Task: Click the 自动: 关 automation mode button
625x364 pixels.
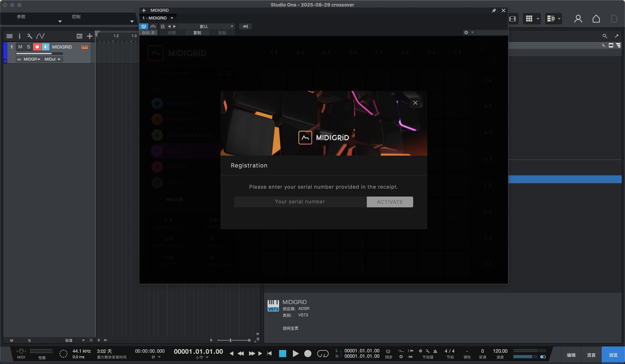Action: pos(148,33)
